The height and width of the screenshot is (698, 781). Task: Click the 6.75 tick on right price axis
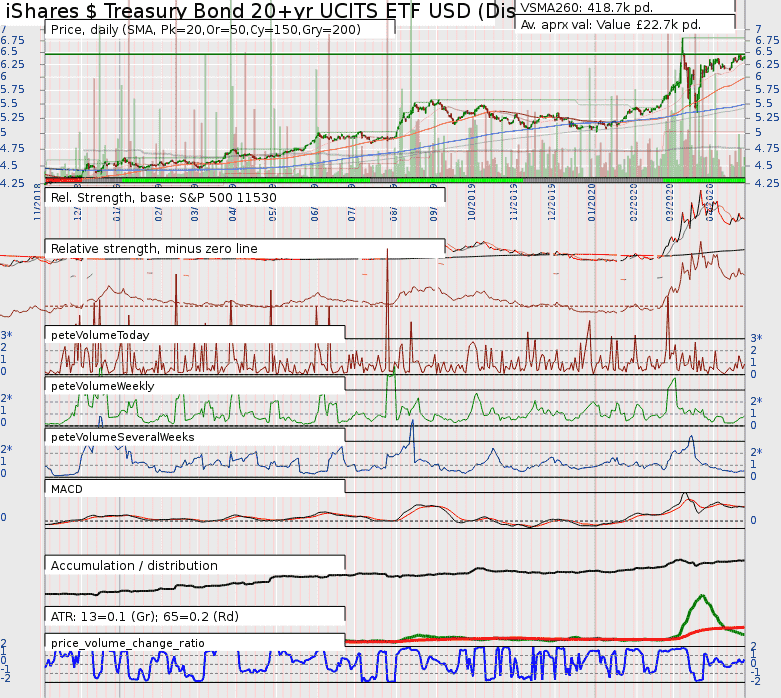tap(767, 40)
